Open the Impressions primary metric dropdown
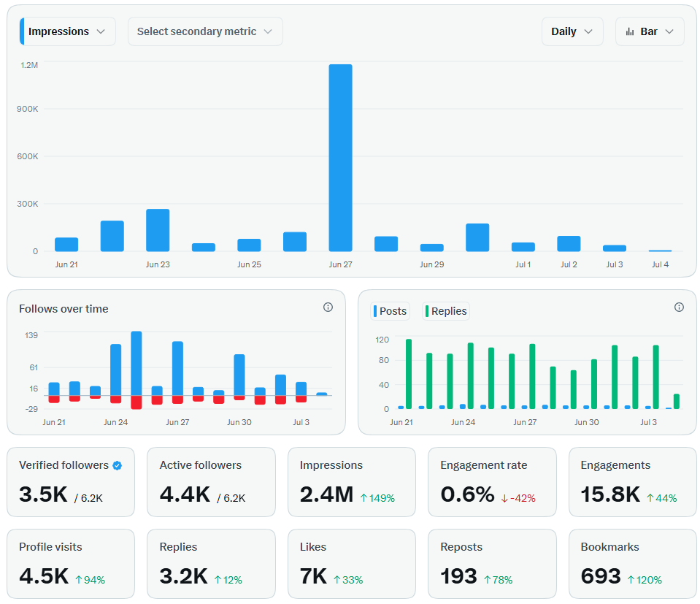 67,31
